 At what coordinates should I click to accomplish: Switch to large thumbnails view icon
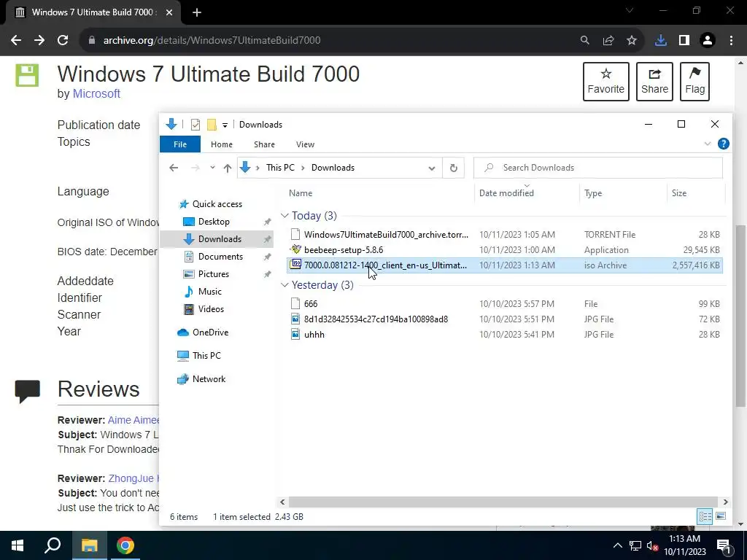pyautogui.click(x=721, y=516)
